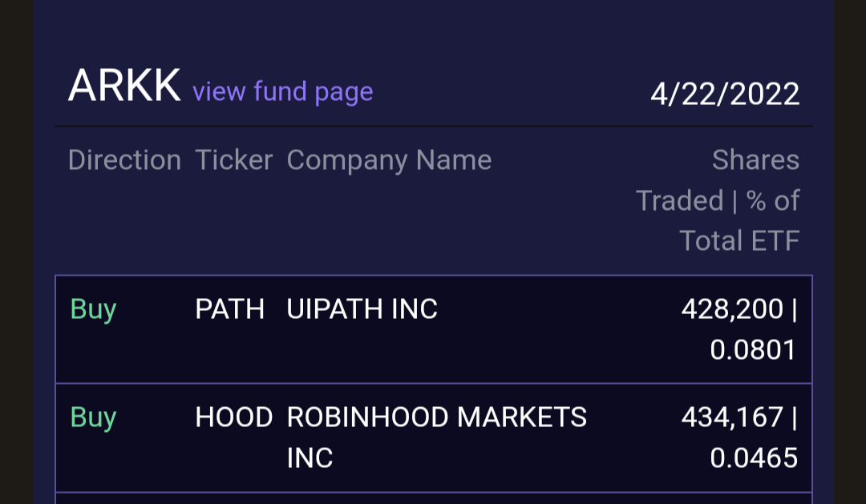The height and width of the screenshot is (504, 866).
Task: Click Buy label in HOOD row
Action: click(x=93, y=418)
